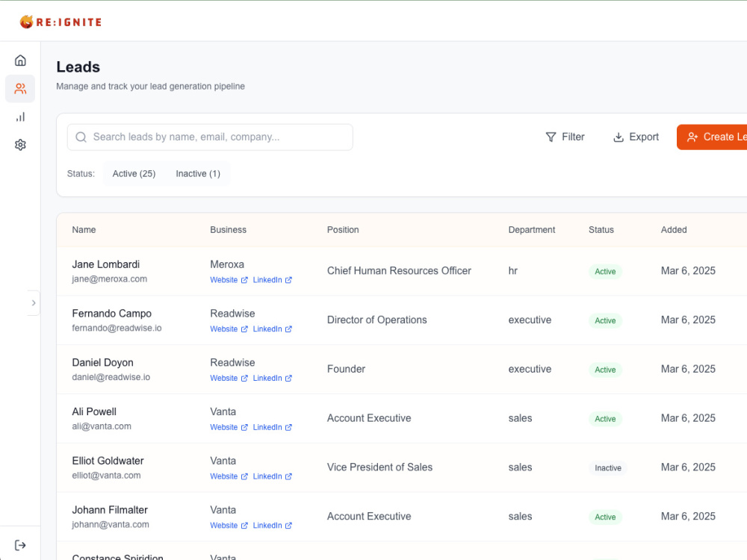The width and height of the screenshot is (747, 560).
Task: Click the Meroxa business name
Action: point(227,264)
